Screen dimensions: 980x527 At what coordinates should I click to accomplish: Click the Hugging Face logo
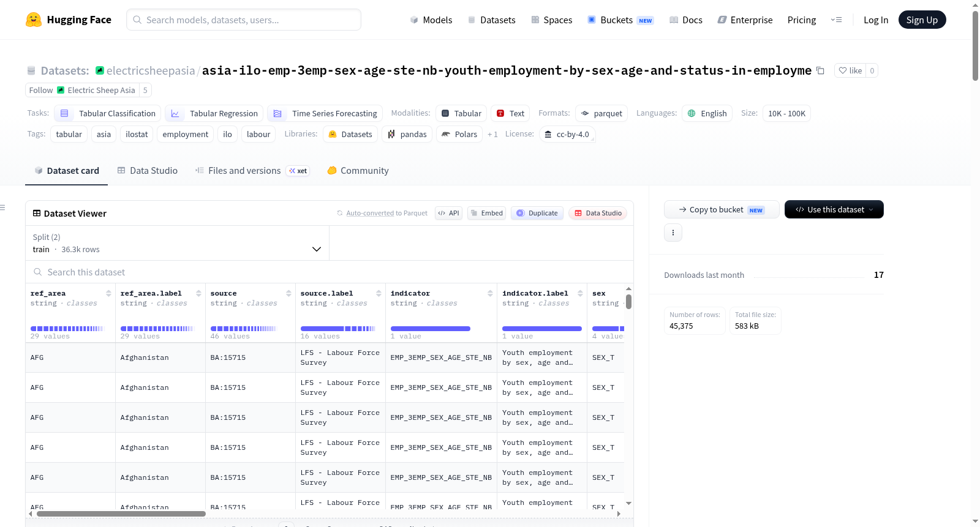68,20
